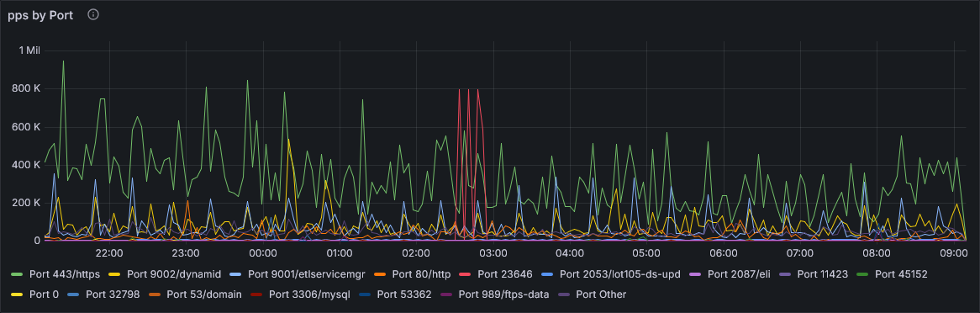This screenshot has width=980, height=313.
Task: Click the 22:00 time axis label
Action: tap(108, 253)
